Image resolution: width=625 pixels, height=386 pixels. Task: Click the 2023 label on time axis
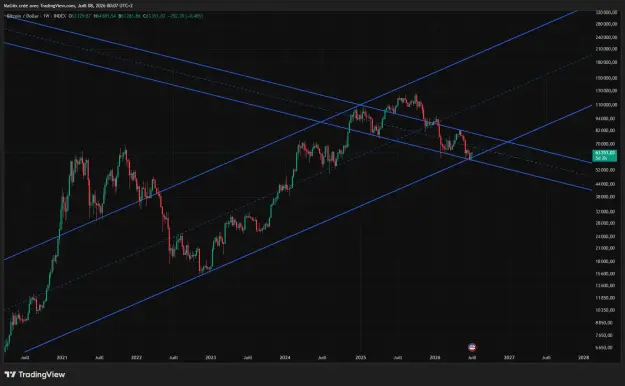[x=210, y=358]
